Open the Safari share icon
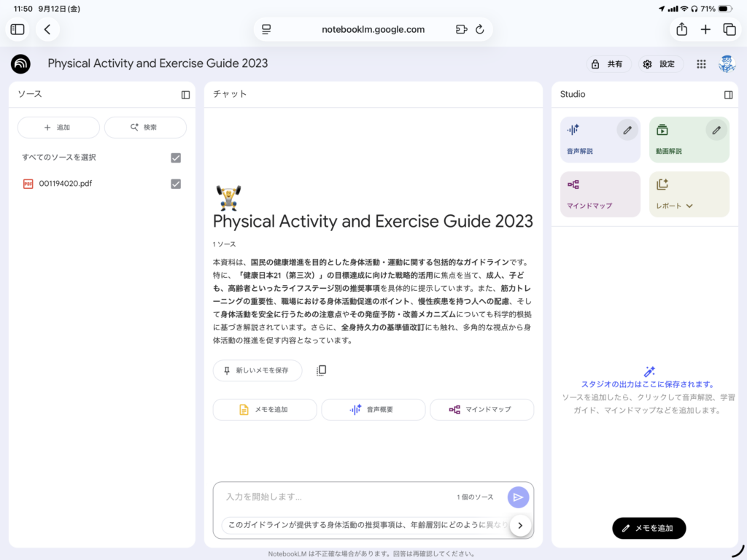Image resolution: width=747 pixels, height=560 pixels. [x=681, y=29]
